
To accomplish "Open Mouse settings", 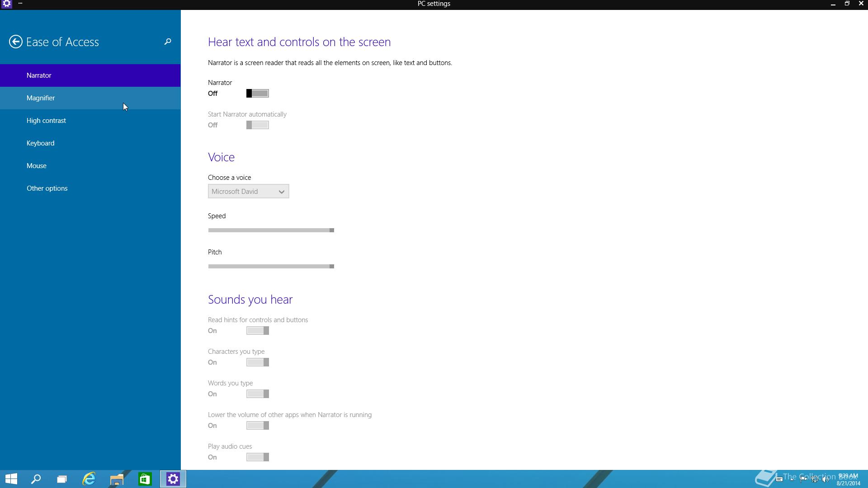I will (90, 166).
